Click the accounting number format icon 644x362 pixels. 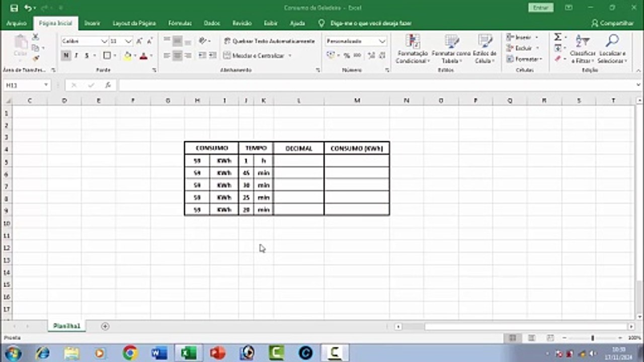coord(331,56)
